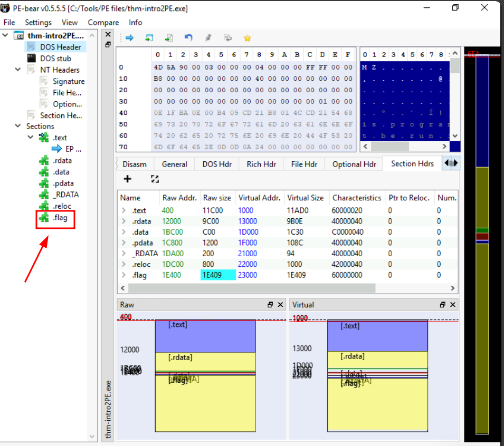Select the .rdata section puzzle icon in tree
Viewport: 504px width, 446px height.
click(44, 160)
